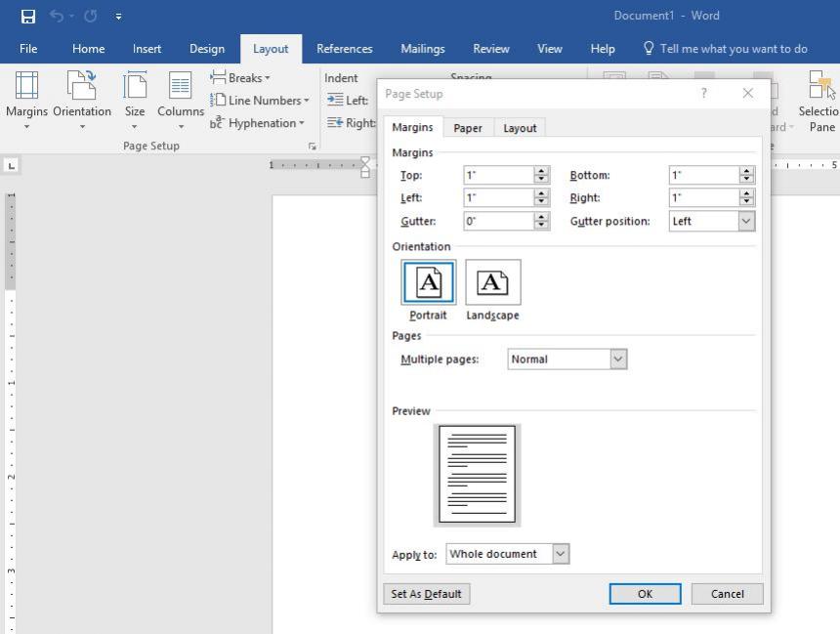The image size is (840, 634).
Task: Open the Multiple pages dropdown
Action: pos(567,359)
